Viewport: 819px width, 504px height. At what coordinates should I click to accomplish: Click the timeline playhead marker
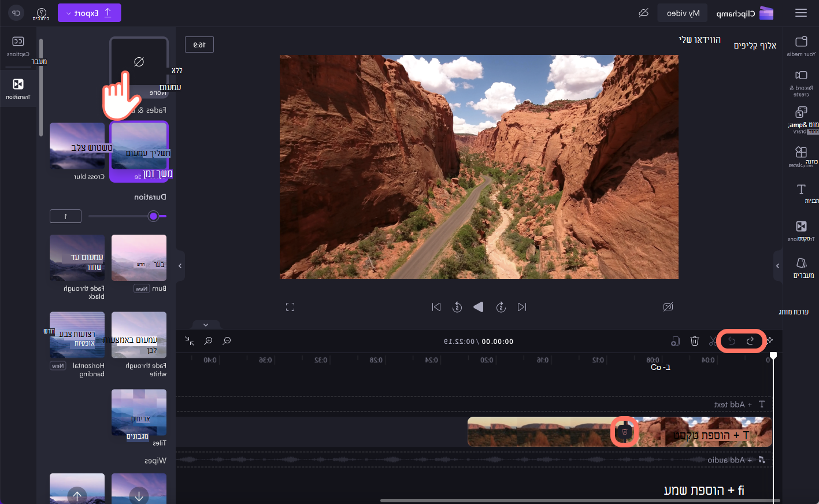773,355
